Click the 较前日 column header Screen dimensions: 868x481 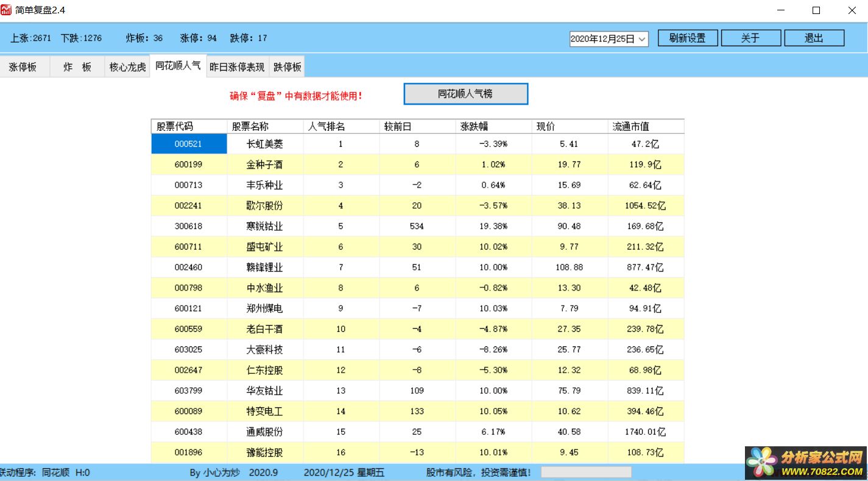tap(417, 126)
